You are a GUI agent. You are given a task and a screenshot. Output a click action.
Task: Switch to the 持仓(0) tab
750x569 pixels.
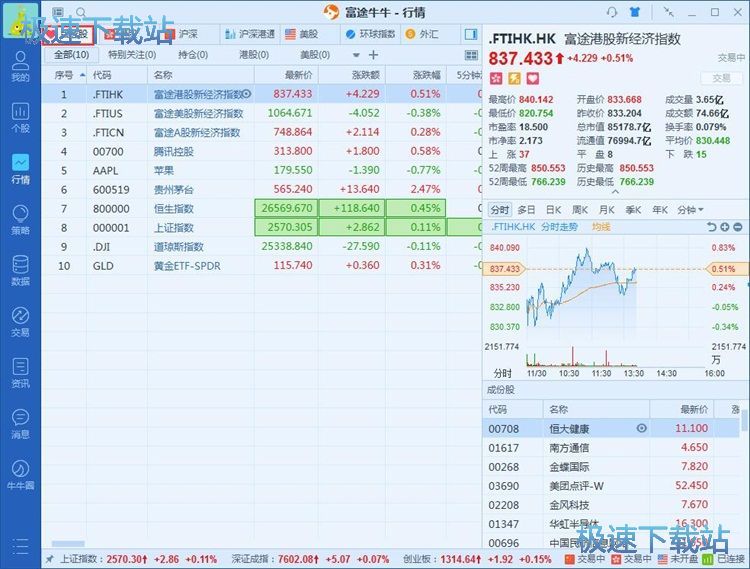193,55
